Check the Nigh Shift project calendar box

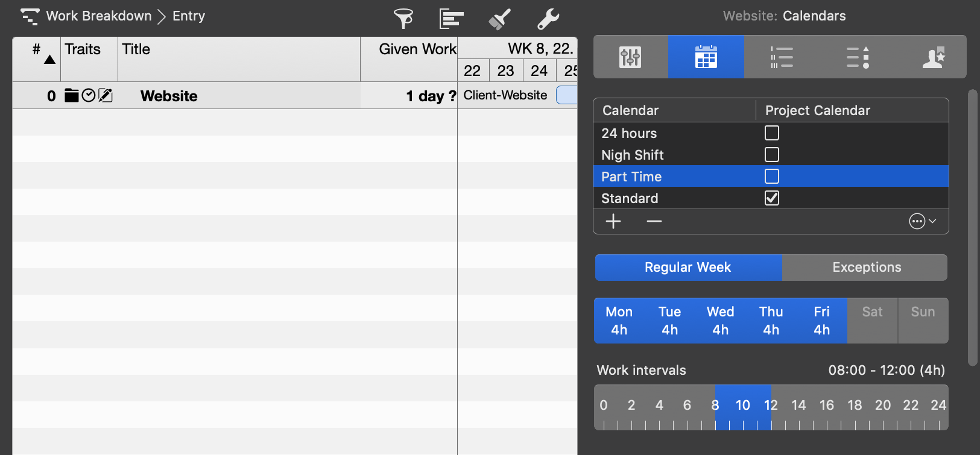pos(771,155)
